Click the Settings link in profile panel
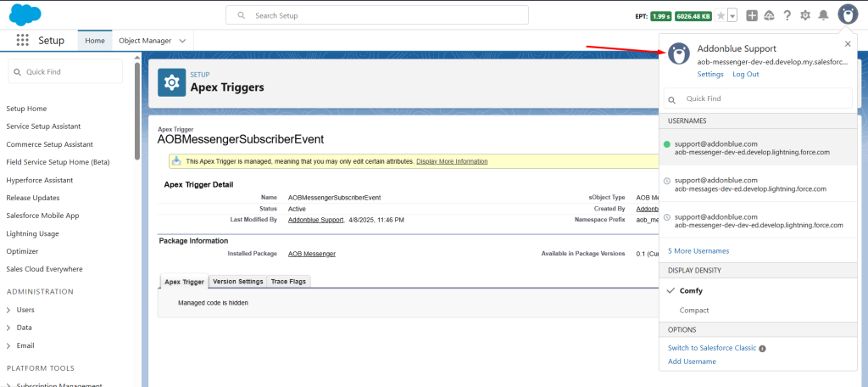Viewport: 868px width, 387px height. [710, 75]
